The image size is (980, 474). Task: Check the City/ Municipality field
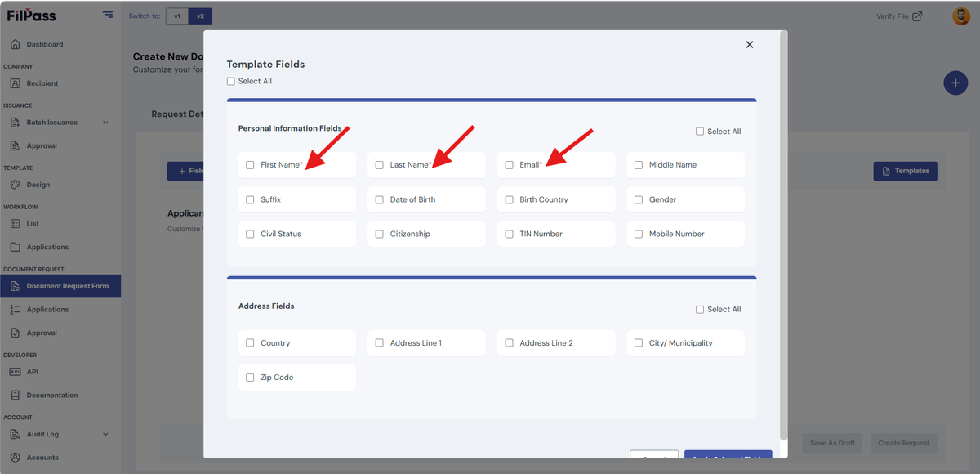[639, 343]
